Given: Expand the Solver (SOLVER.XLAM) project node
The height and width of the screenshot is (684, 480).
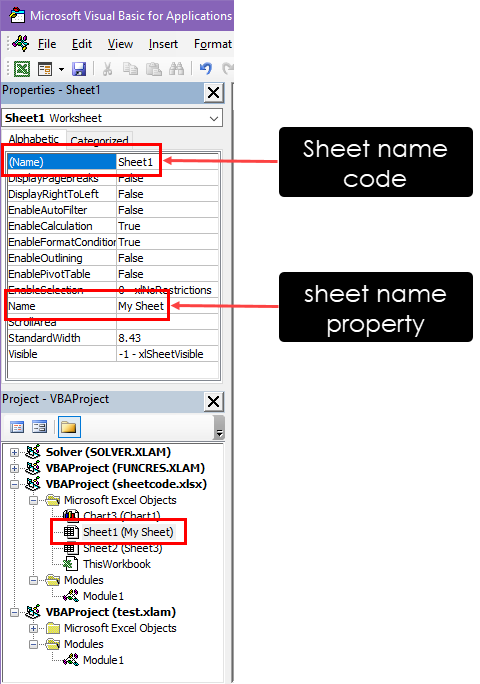Looking at the screenshot, I should [14, 452].
